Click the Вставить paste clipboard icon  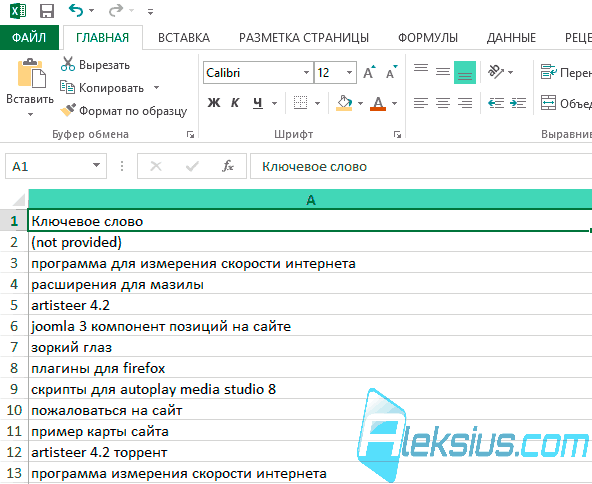(x=31, y=73)
